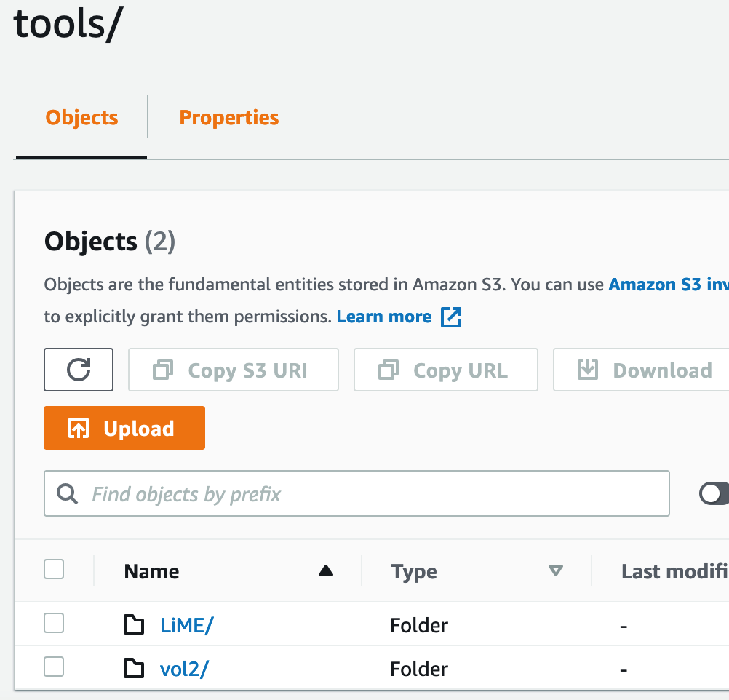This screenshot has width=729, height=700.
Task: Click the LiME folder icon
Action: tap(134, 624)
